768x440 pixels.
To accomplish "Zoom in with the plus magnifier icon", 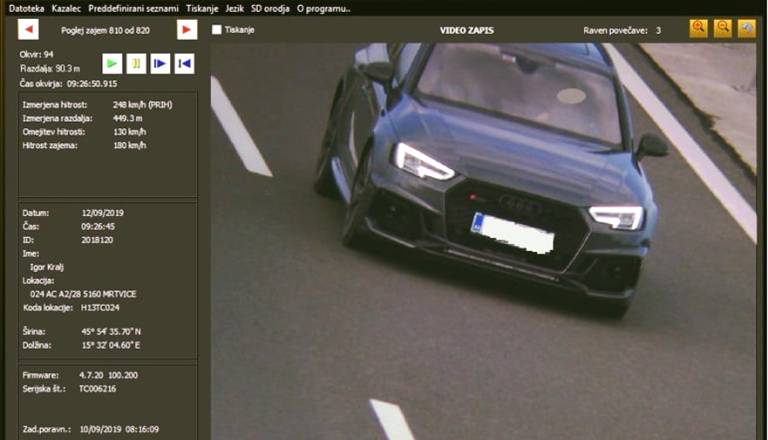I will coord(698,28).
